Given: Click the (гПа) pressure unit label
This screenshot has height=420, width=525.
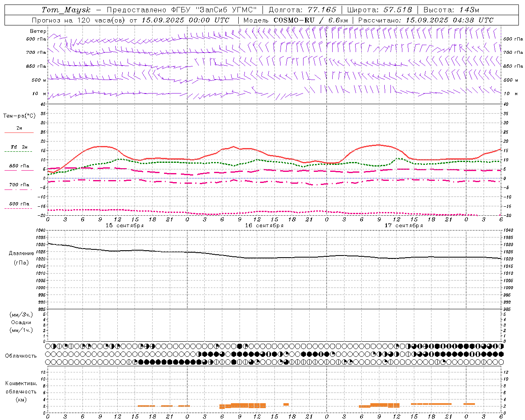Looking at the screenshot, I should (21, 263).
